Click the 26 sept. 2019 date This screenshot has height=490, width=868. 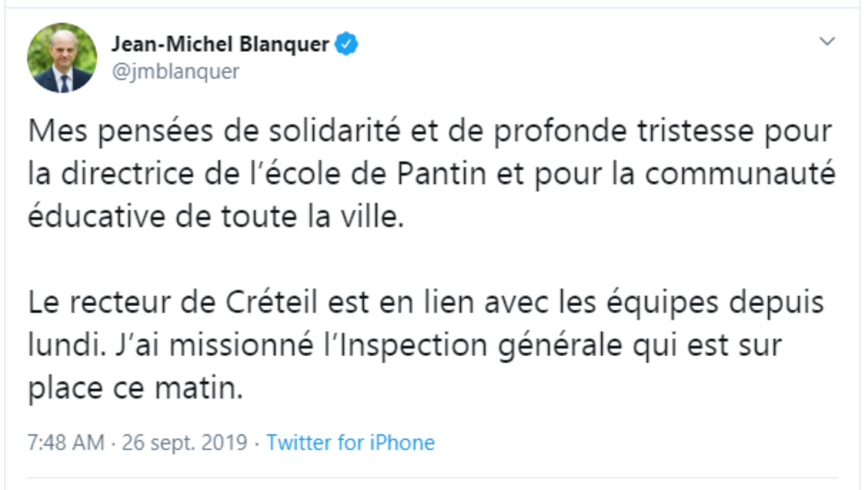coord(184,442)
